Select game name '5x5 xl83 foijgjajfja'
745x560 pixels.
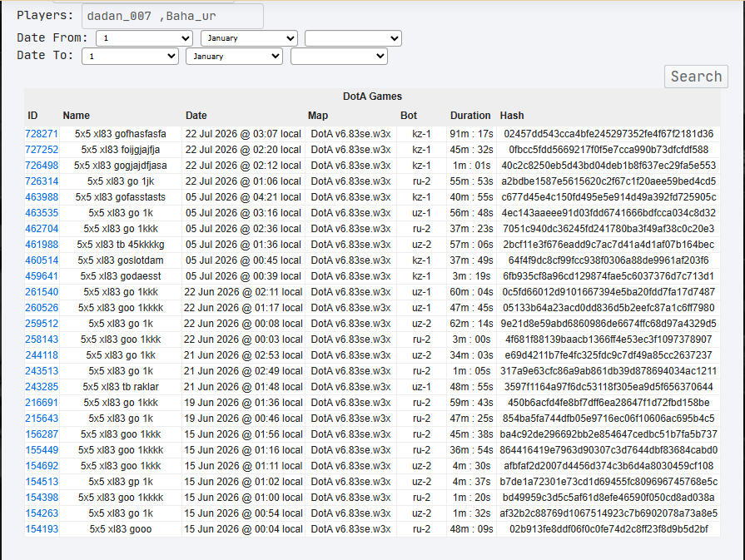click(x=121, y=150)
